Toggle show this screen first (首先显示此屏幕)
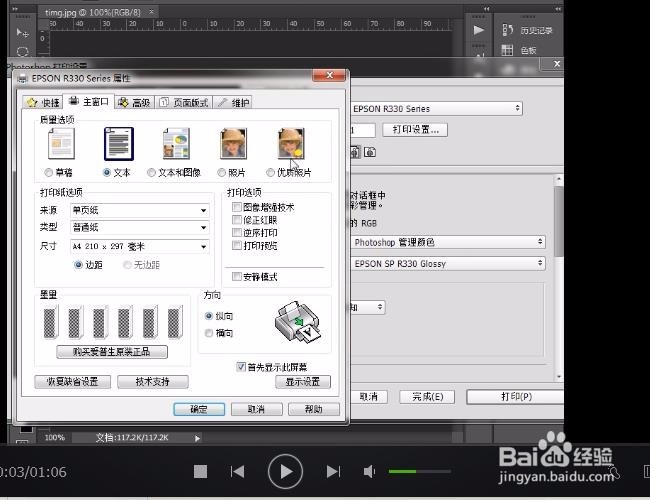The height and width of the screenshot is (500, 650). point(241,367)
